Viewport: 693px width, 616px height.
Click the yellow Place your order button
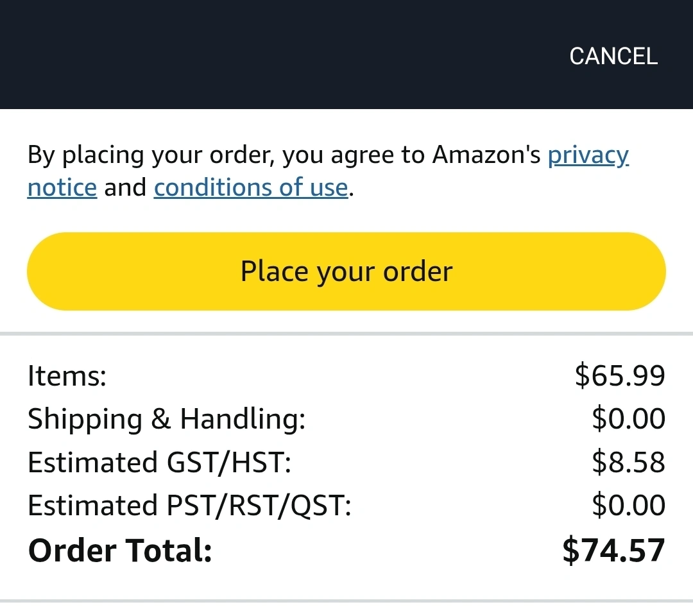coord(346,271)
